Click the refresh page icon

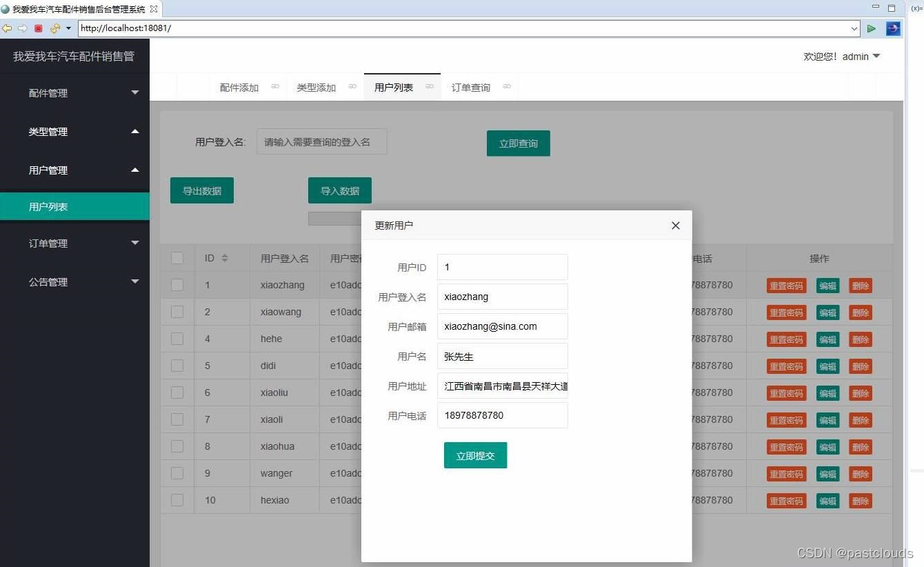(54, 28)
